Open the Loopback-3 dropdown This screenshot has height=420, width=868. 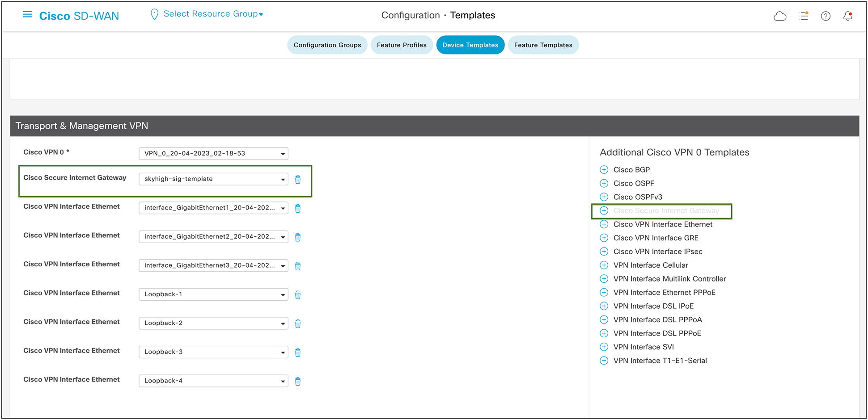coord(213,352)
